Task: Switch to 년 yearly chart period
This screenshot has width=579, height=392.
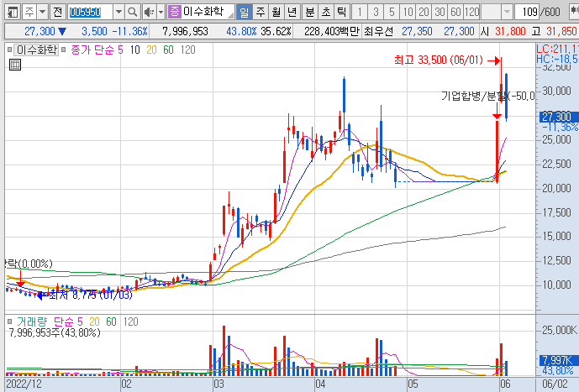Action: [x=292, y=12]
